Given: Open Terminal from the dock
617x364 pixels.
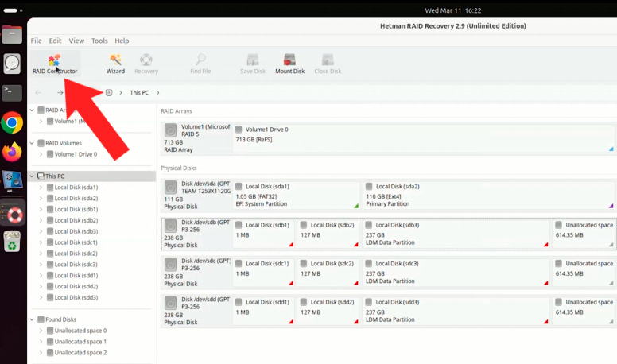Looking at the screenshot, I should coord(12,93).
